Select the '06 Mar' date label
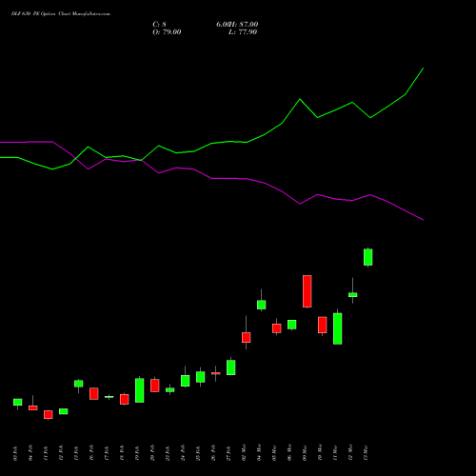 click(x=289, y=453)
